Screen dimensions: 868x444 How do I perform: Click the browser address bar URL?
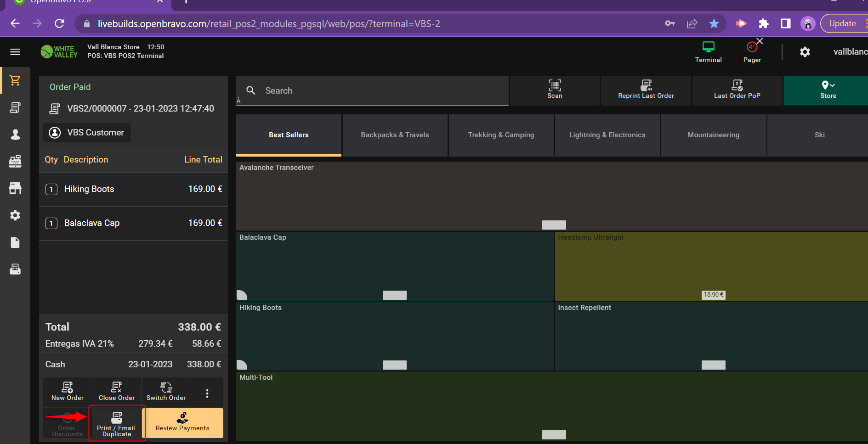[x=269, y=23]
